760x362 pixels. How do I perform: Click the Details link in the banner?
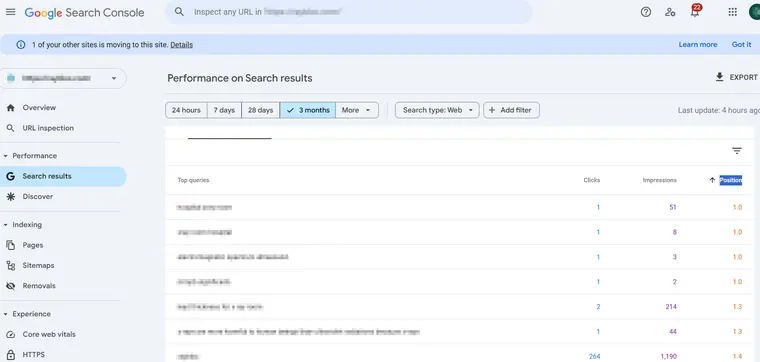(x=181, y=45)
